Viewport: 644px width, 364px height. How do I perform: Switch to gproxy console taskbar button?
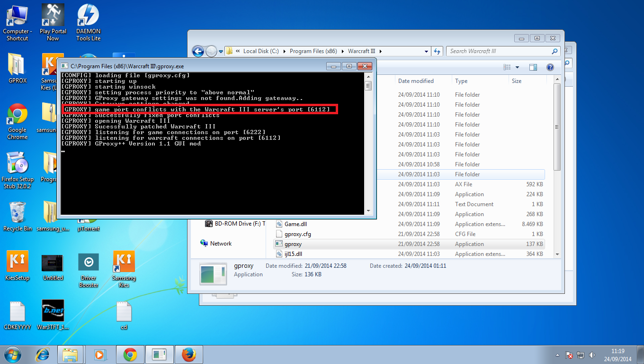coord(159,355)
